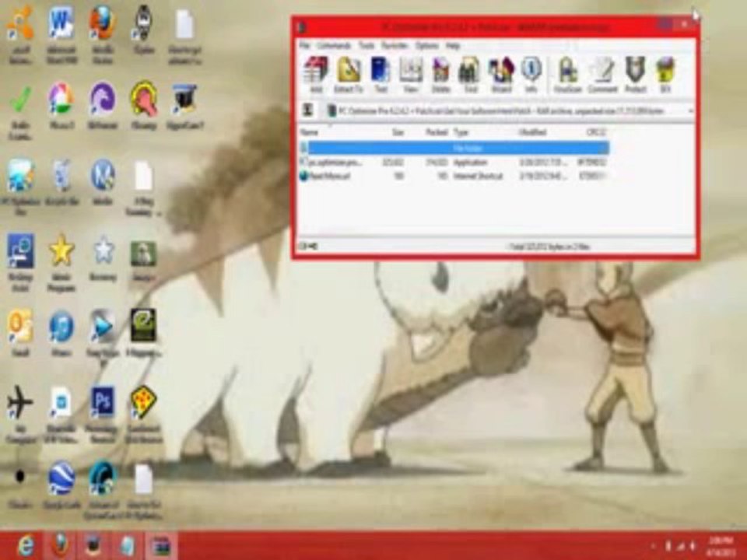Select the Picasa desktop shortcut icon
747x560 pixels.
pyautogui.click(x=61, y=106)
